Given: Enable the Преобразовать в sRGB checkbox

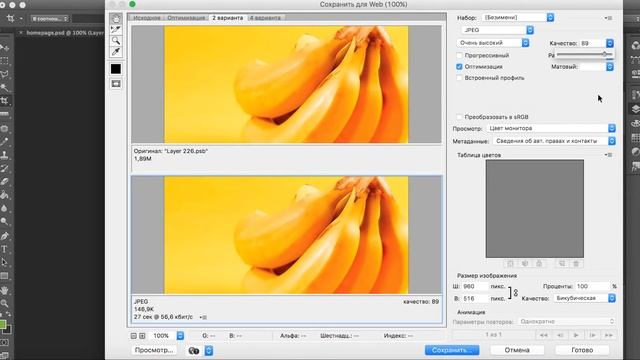Looking at the screenshot, I should click(459, 117).
